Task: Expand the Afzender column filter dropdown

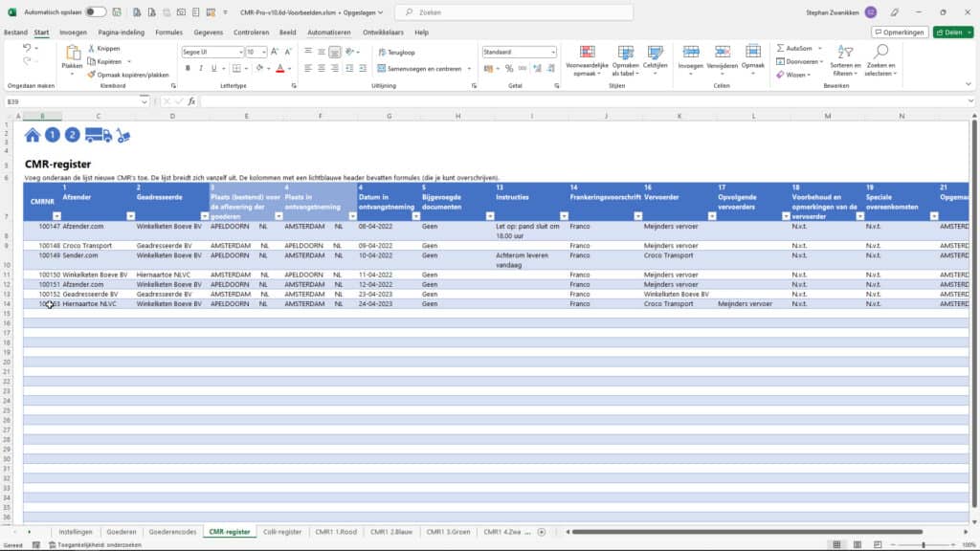Action: [x=130, y=215]
